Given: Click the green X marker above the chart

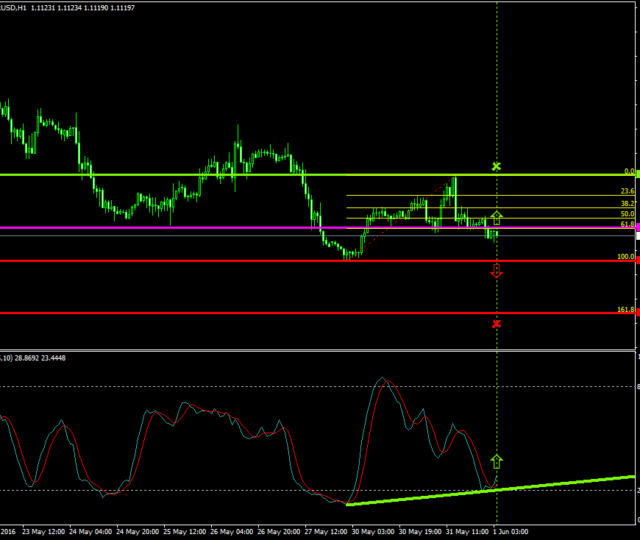Looking at the screenshot, I should 497,165.
